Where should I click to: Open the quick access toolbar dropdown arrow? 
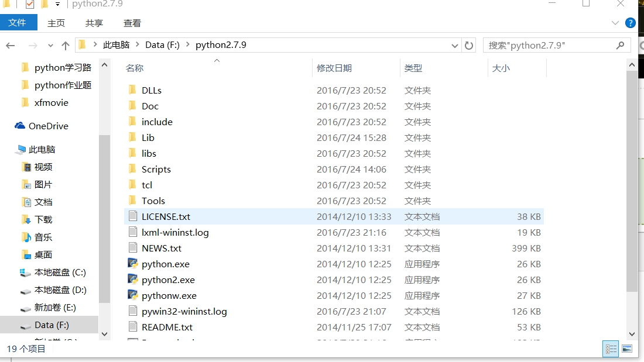click(57, 4)
